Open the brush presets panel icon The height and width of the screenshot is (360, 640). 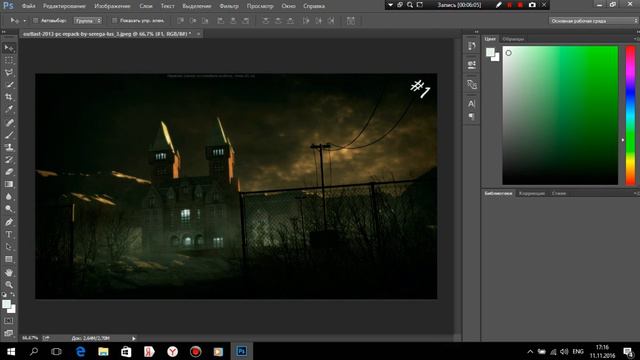click(471, 84)
